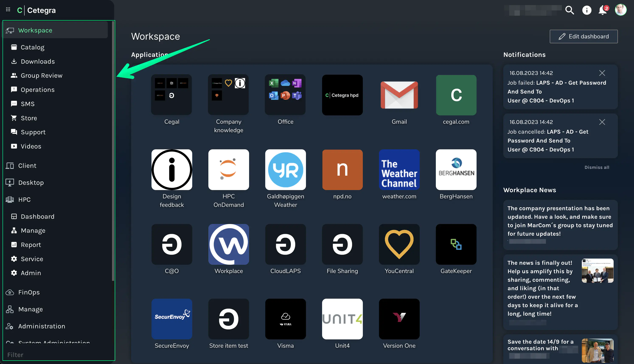Launch the Visma application
Image resolution: width=634 pixels, height=364 pixels.
tap(285, 319)
